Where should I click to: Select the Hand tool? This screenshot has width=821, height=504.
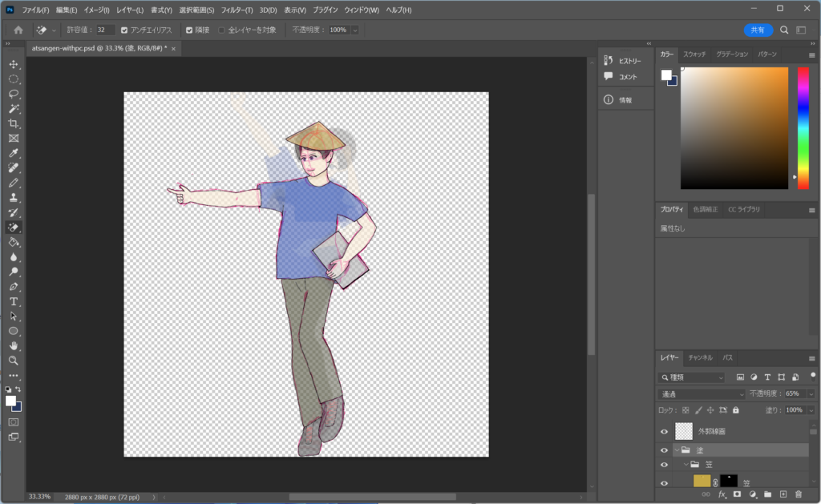point(14,346)
